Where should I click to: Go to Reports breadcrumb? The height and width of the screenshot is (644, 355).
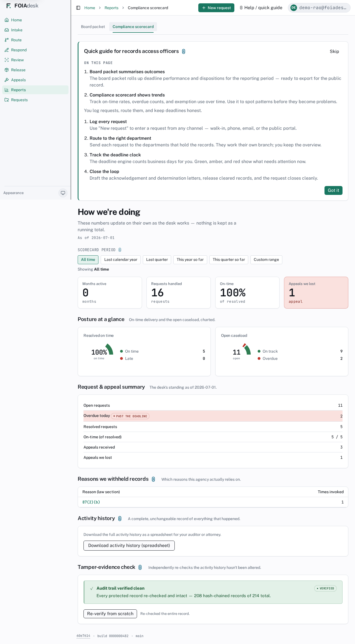[x=111, y=8]
